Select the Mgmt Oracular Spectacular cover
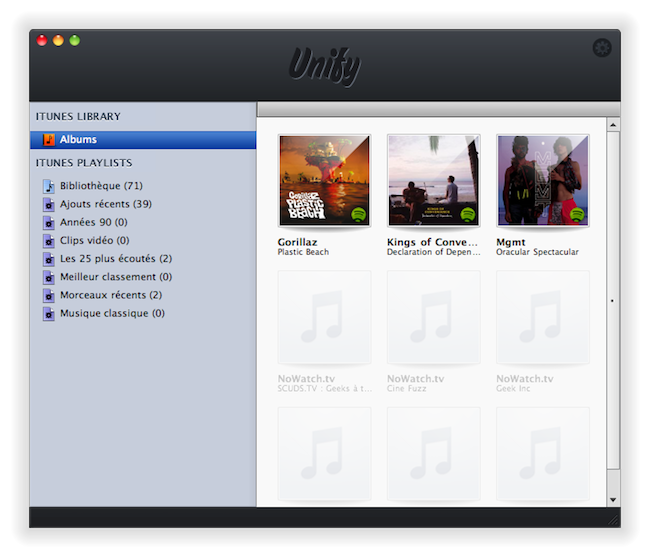Image resolution: width=650 pixels, height=557 pixels. pyautogui.click(x=543, y=180)
